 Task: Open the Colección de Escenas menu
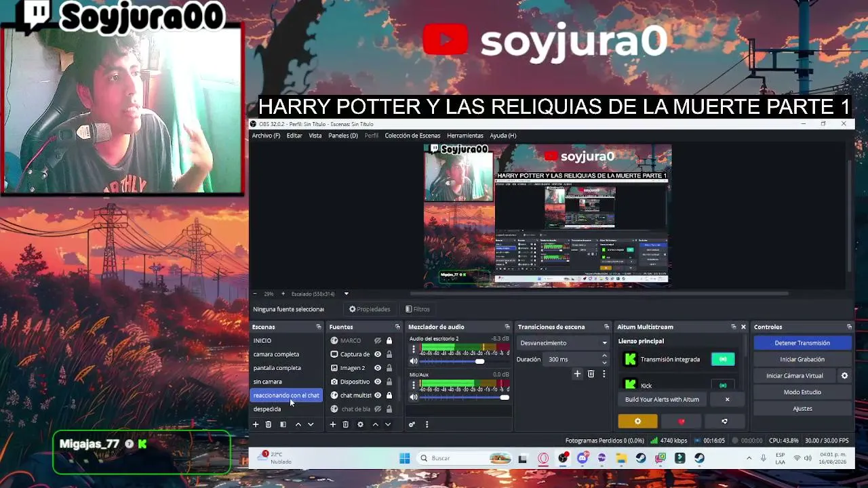tap(412, 136)
